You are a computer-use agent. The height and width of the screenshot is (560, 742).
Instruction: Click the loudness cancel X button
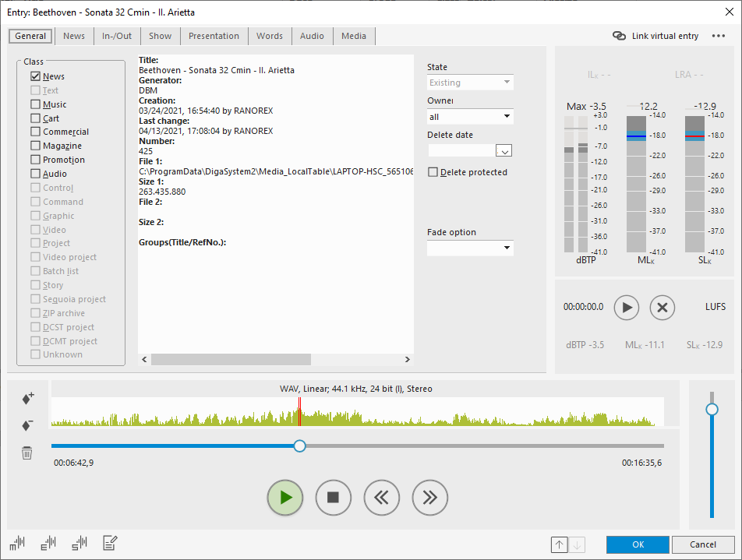[x=662, y=307]
